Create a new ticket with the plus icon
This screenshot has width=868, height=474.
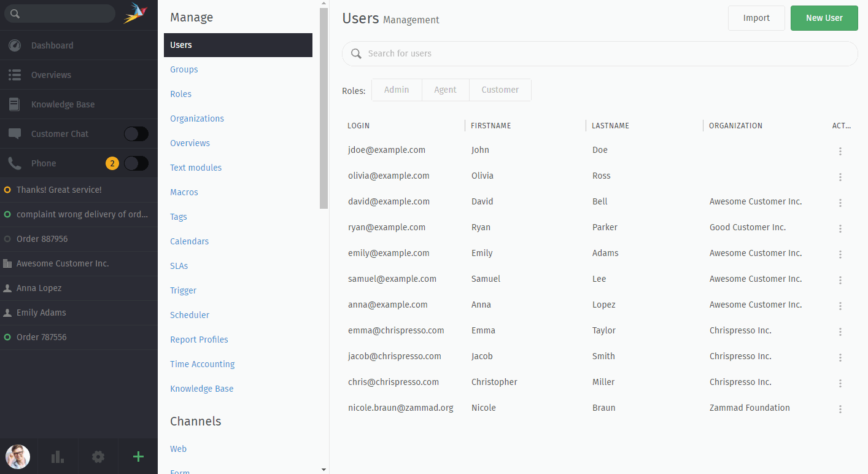click(x=138, y=456)
